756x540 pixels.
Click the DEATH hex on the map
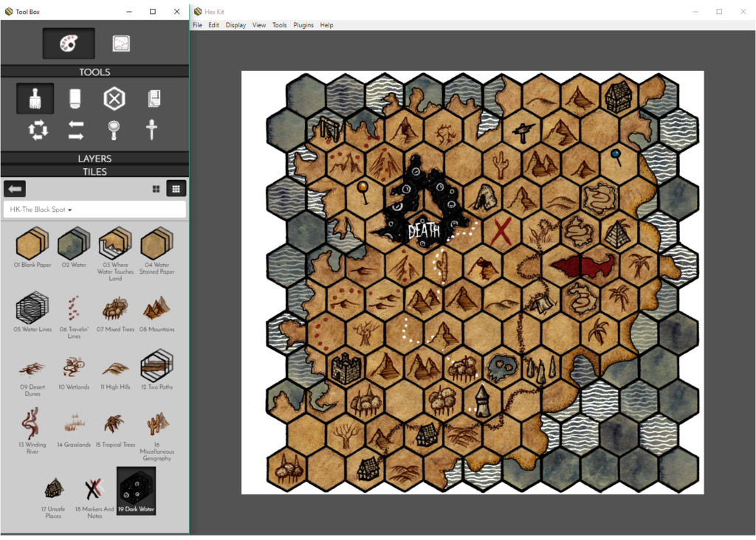[424, 231]
